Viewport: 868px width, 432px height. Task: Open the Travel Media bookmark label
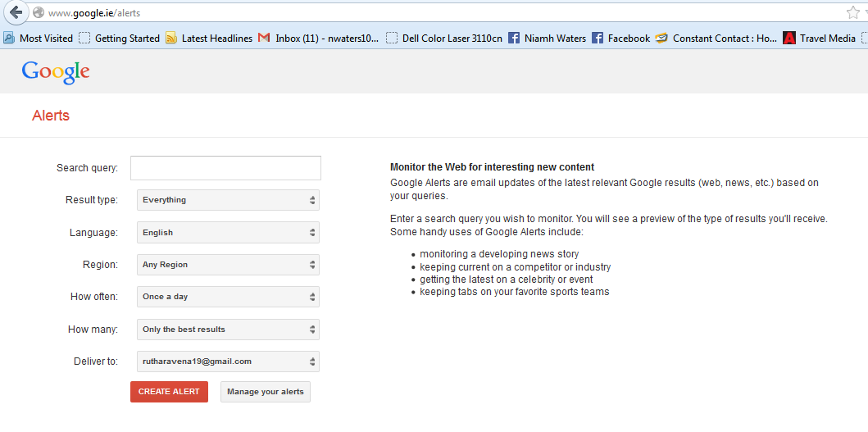[828, 39]
